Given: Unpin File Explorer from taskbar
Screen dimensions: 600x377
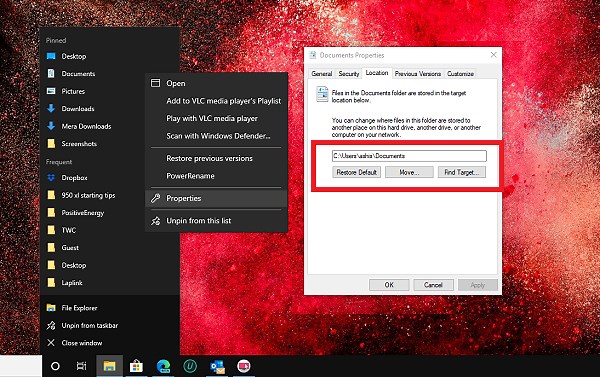Looking at the screenshot, I should coord(110,325).
